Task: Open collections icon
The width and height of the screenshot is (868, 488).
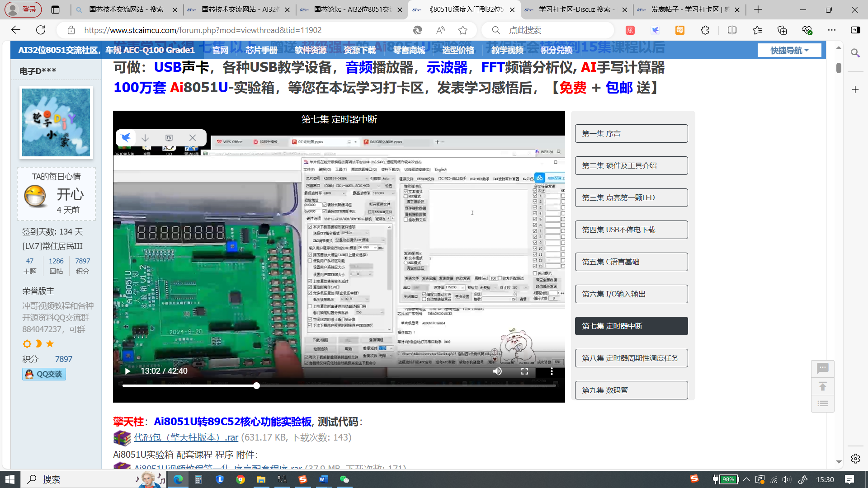Action: click(782, 30)
